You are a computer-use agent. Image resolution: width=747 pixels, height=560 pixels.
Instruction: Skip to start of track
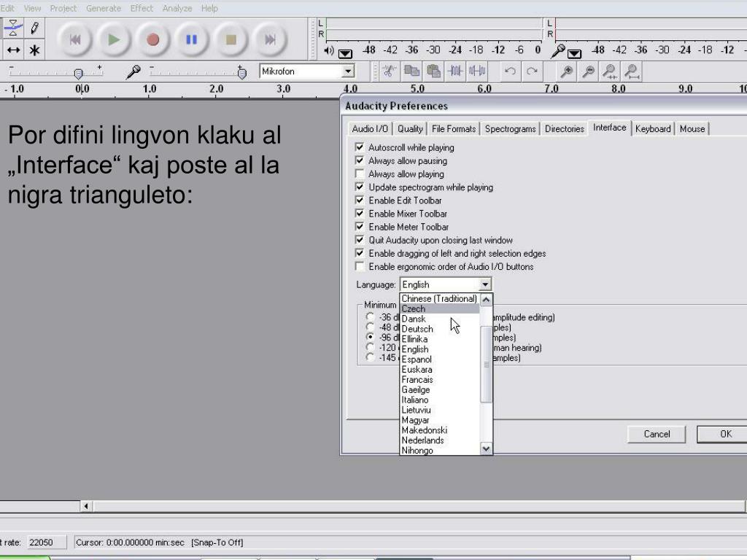pos(74,39)
